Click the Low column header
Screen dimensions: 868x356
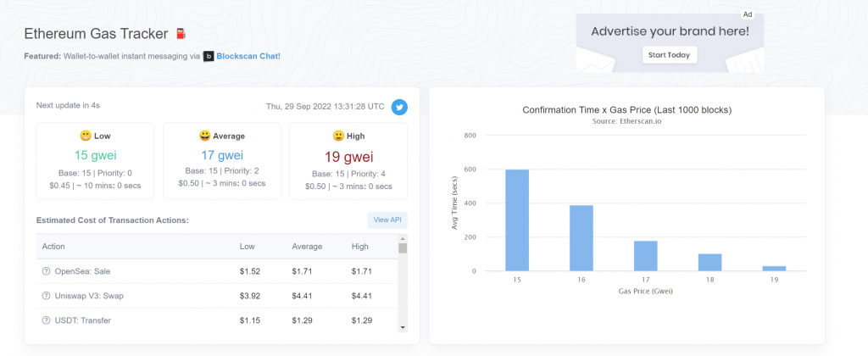(x=247, y=247)
